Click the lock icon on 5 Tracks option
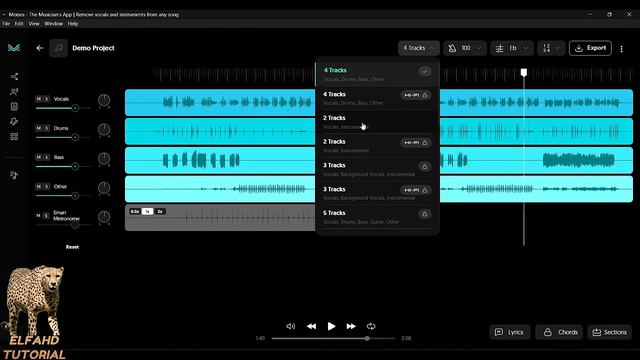This screenshot has width=640, height=360. click(424, 214)
